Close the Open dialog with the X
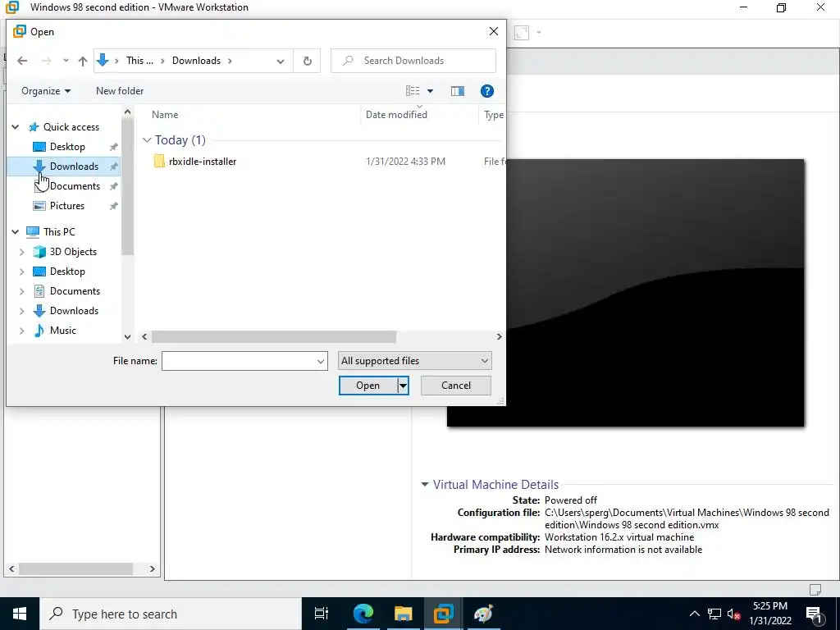The width and height of the screenshot is (840, 630). [x=493, y=32]
